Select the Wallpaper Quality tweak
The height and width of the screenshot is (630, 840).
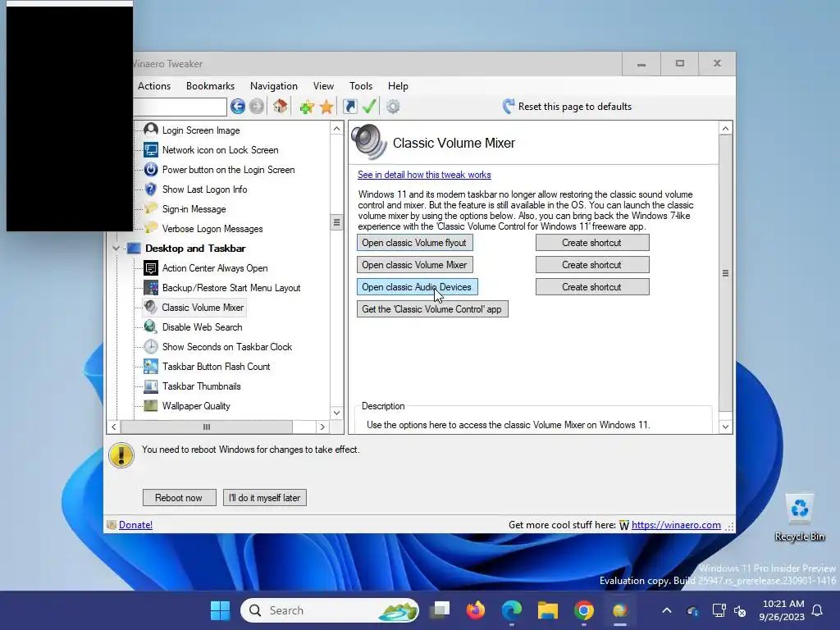click(196, 406)
